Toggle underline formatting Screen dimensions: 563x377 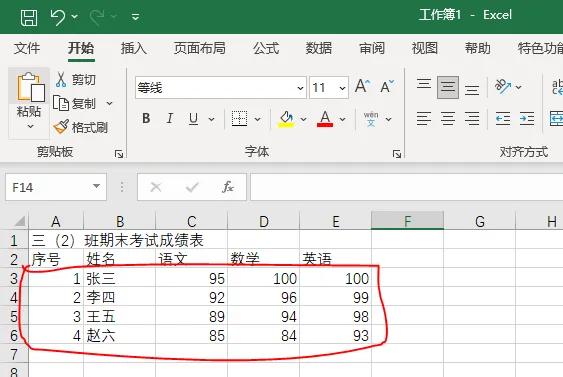coord(194,118)
